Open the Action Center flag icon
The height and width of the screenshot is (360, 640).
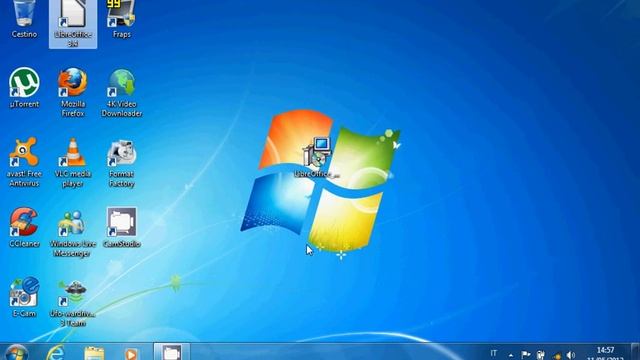526,356
